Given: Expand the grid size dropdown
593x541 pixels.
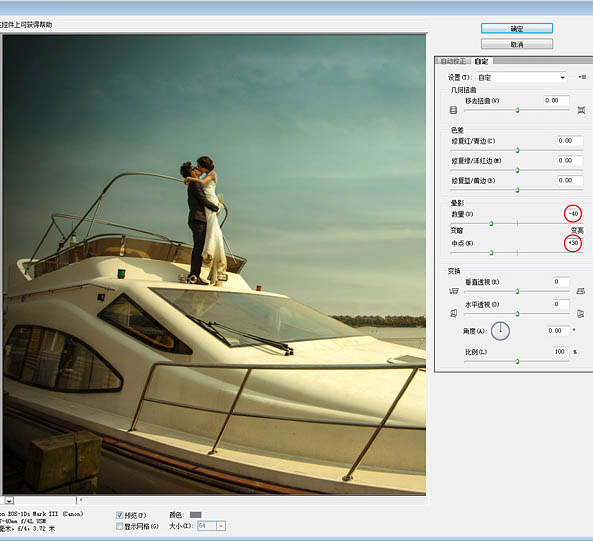Looking at the screenshot, I should coord(221,525).
